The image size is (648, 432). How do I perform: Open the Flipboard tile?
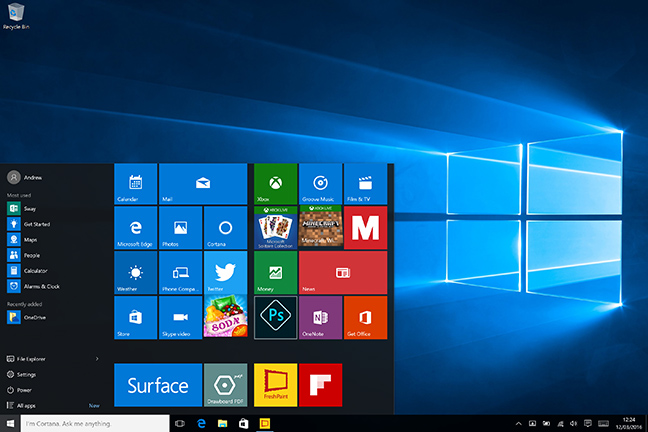[320, 385]
